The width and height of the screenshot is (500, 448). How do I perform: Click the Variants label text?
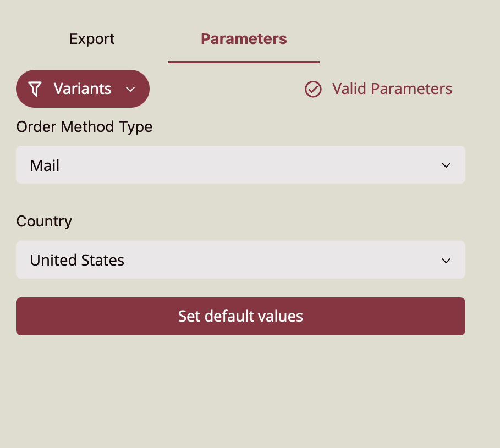[x=83, y=89]
